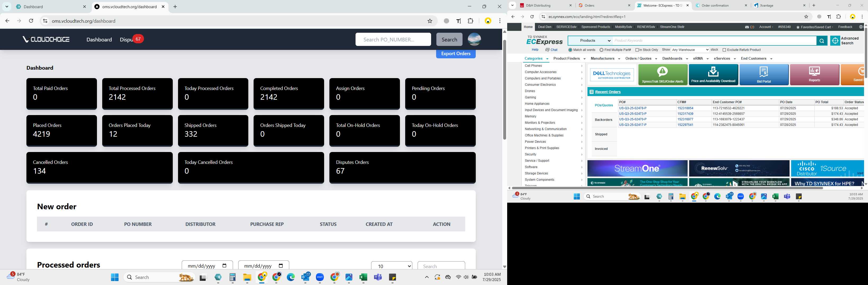Screen dimensions: 868x285
Task: Click the CloudChoice logo in OMS dashboard
Action: (46, 39)
